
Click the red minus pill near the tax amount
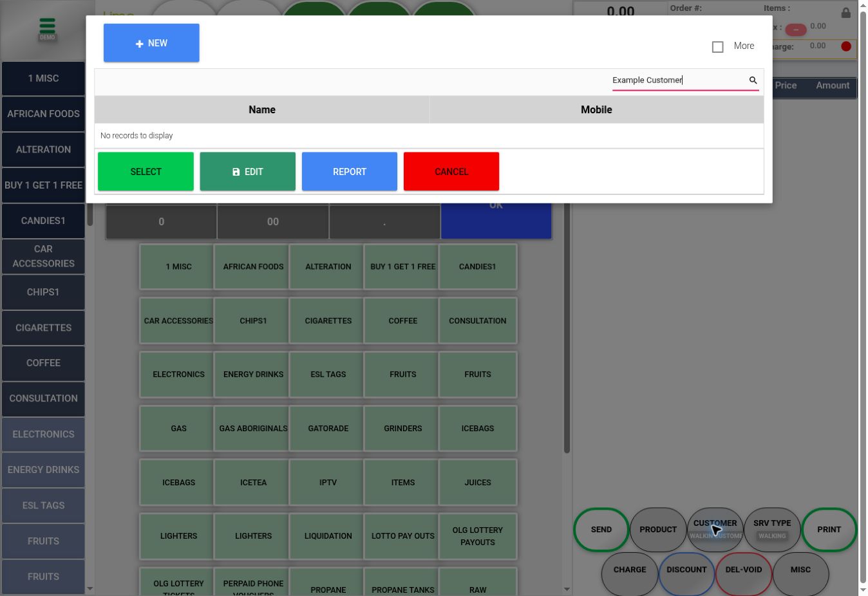796,30
